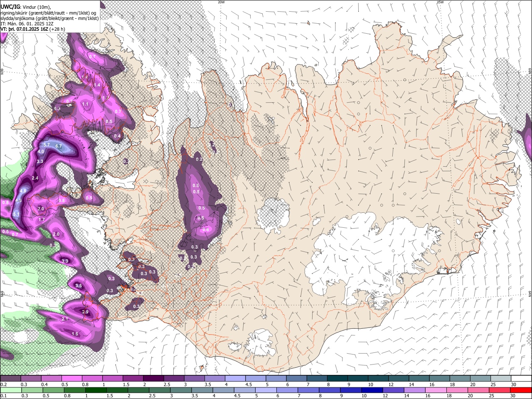
Task: Click the '1.8' precipitation value on map
Action: pyautogui.click(x=75, y=334)
